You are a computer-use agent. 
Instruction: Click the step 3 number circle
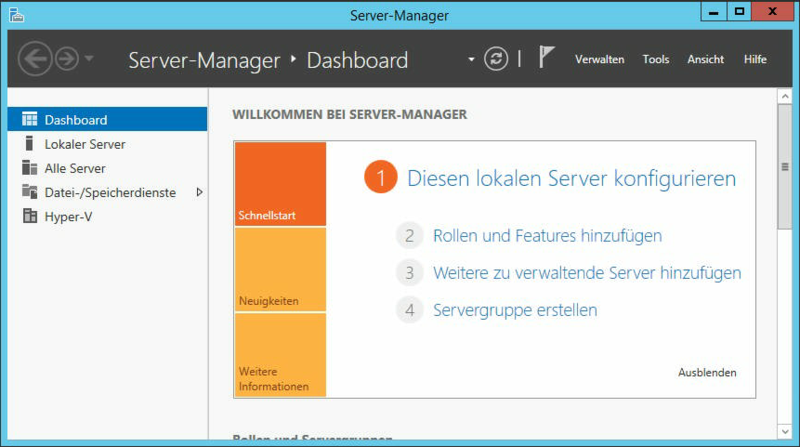coord(410,272)
